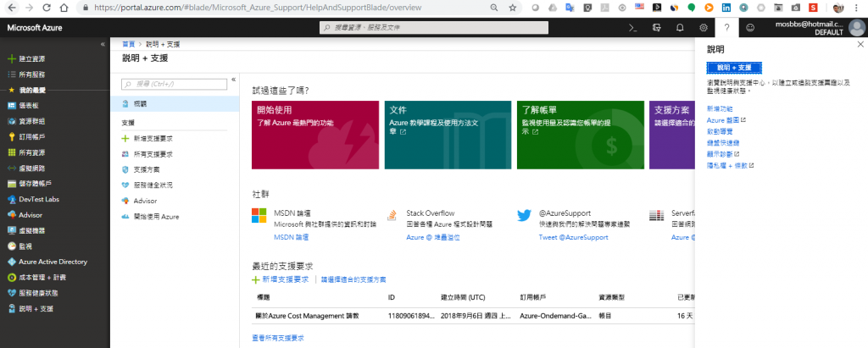
Task: Click 啟動導覽 in the help panel
Action: click(x=720, y=131)
